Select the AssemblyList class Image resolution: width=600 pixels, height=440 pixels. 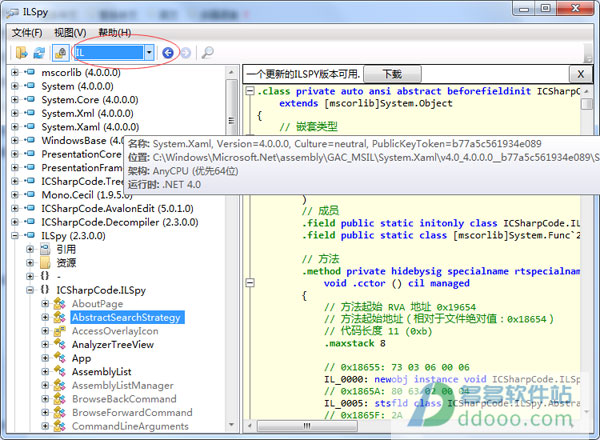(x=102, y=372)
